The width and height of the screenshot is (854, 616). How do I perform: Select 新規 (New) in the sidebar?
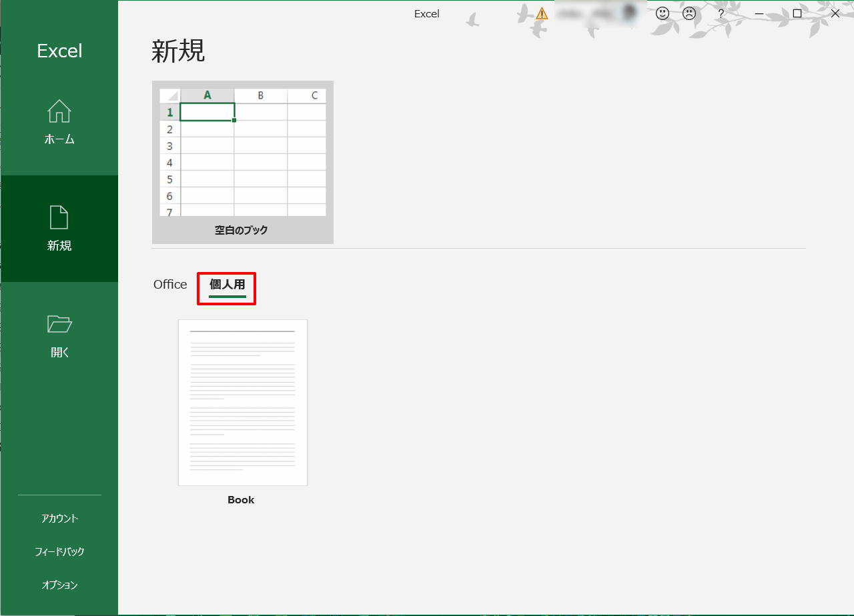click(x=59, y=229)
